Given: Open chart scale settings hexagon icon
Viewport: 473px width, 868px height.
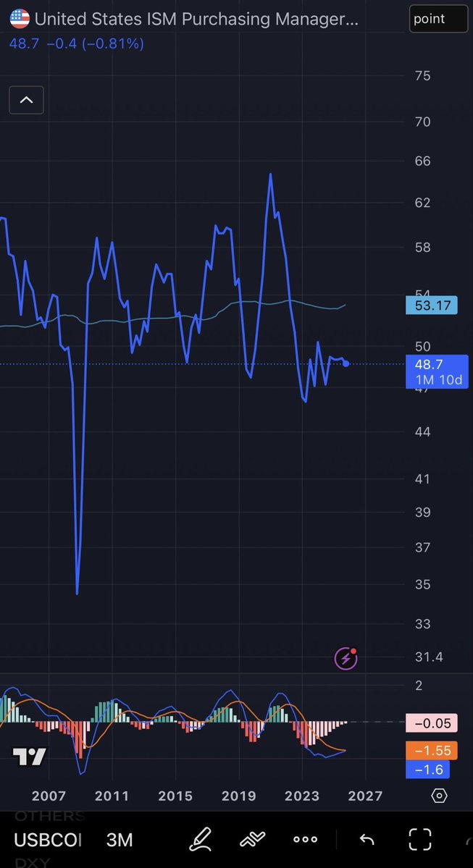Looking at the screenshot, I should pyautogui.click(x=439, y=796).
